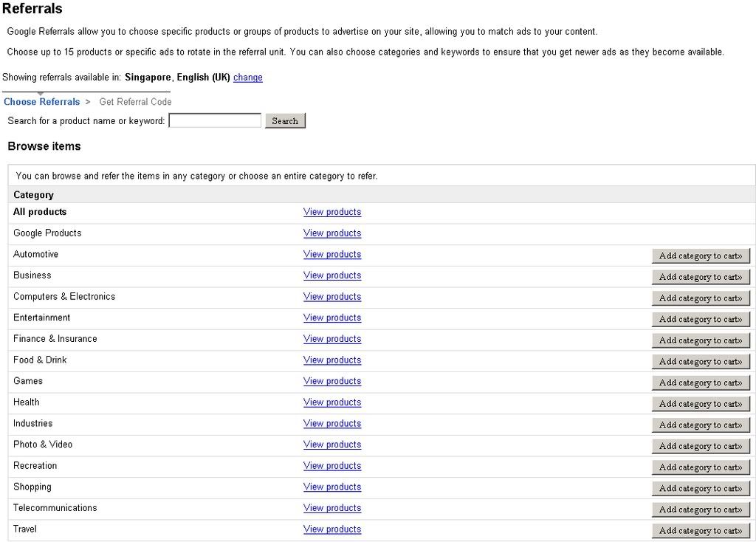Click the 'Singapore' location text
The width and height of the screenshot is (756, 542).
(x=148, y=77)
